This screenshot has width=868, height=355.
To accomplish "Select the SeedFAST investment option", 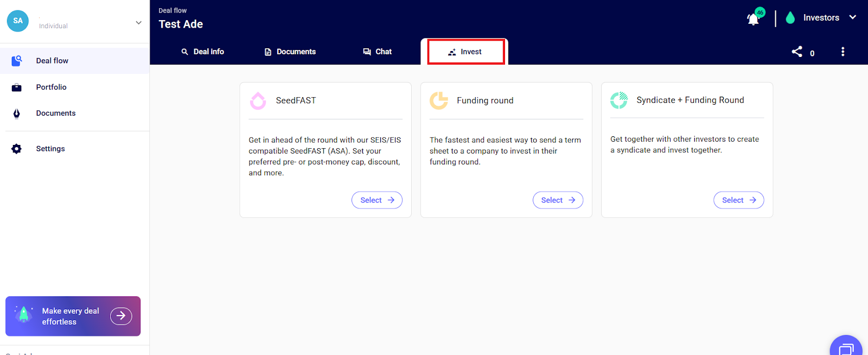I will [x=376, y=200].
